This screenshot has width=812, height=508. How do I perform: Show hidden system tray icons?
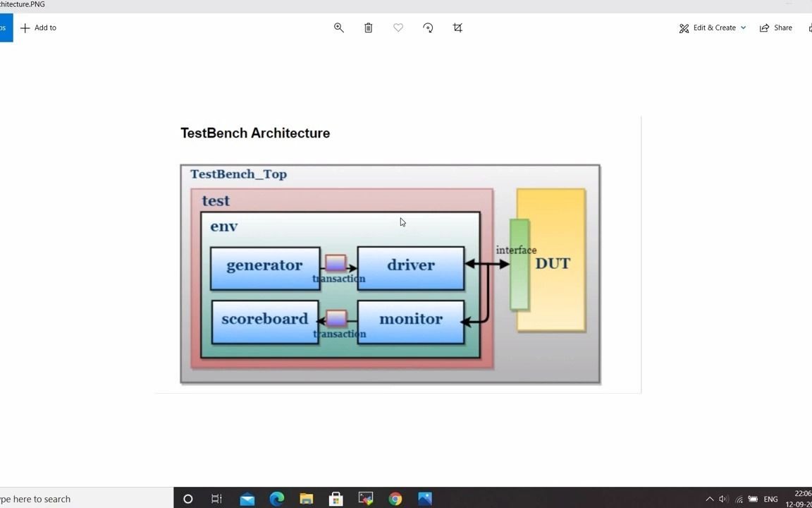710,500
